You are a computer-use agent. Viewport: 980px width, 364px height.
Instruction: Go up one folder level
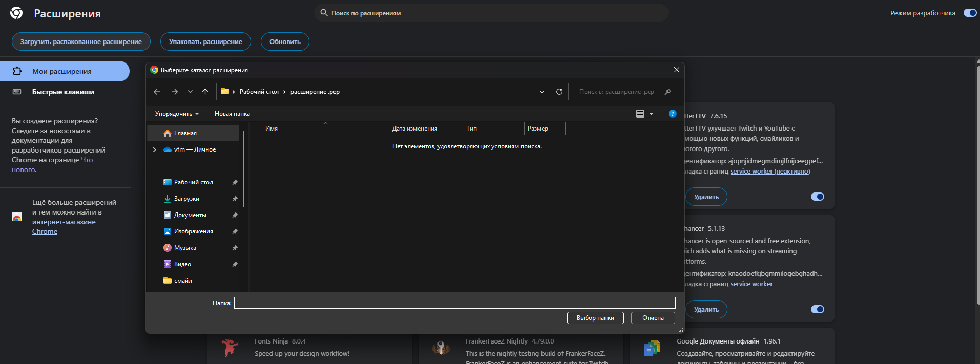[205, 92]
